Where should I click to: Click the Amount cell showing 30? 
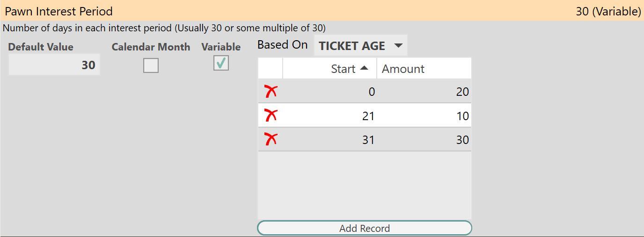[424, 139]
